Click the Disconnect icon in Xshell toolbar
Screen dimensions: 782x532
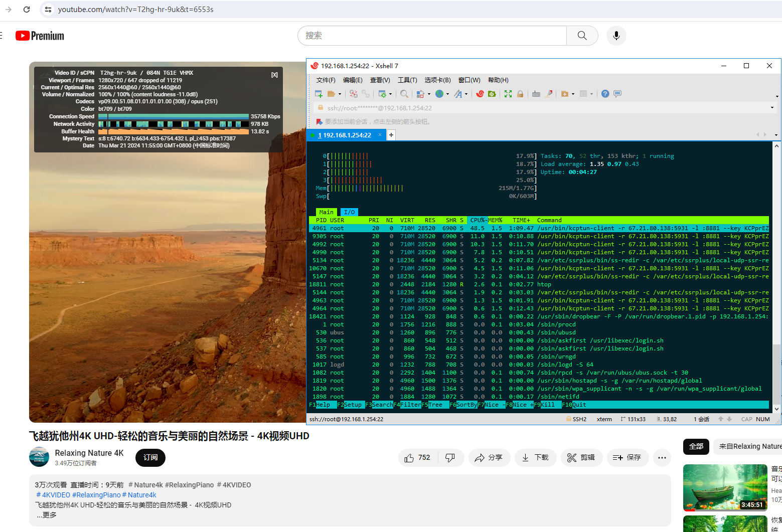click(354, 94)
